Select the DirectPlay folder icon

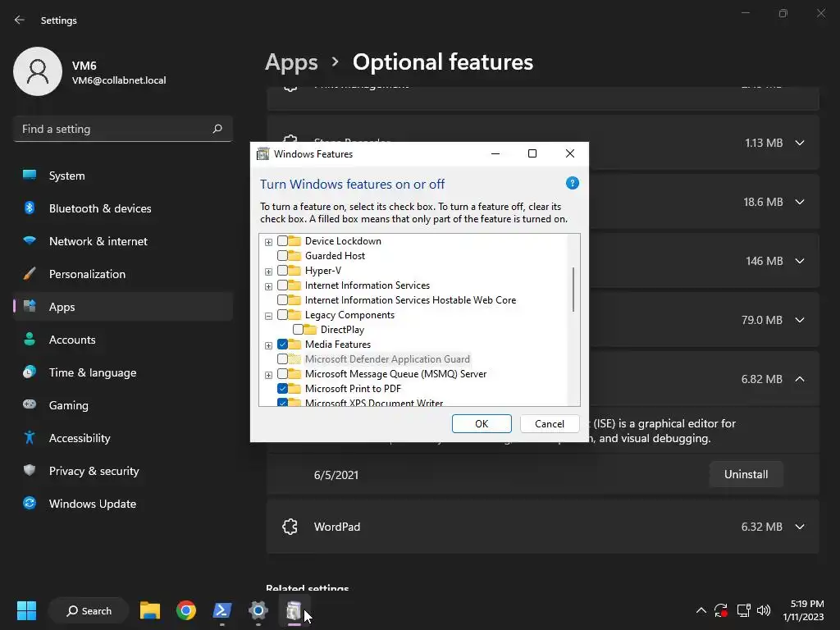tap(309, 330)
